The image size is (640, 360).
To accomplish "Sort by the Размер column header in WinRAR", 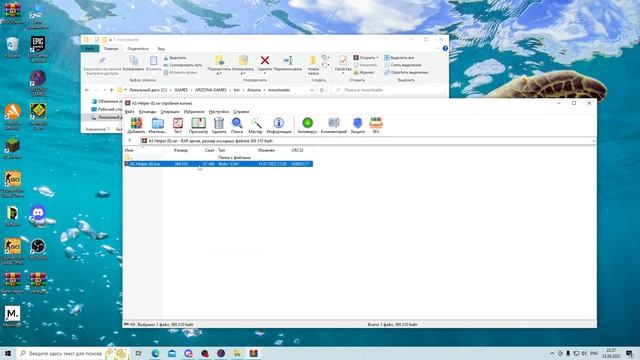I will coord(180,150).
